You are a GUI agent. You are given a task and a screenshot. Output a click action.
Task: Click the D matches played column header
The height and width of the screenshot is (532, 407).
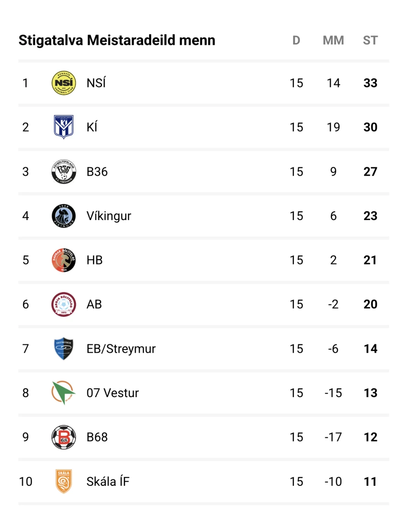[296, 40]
